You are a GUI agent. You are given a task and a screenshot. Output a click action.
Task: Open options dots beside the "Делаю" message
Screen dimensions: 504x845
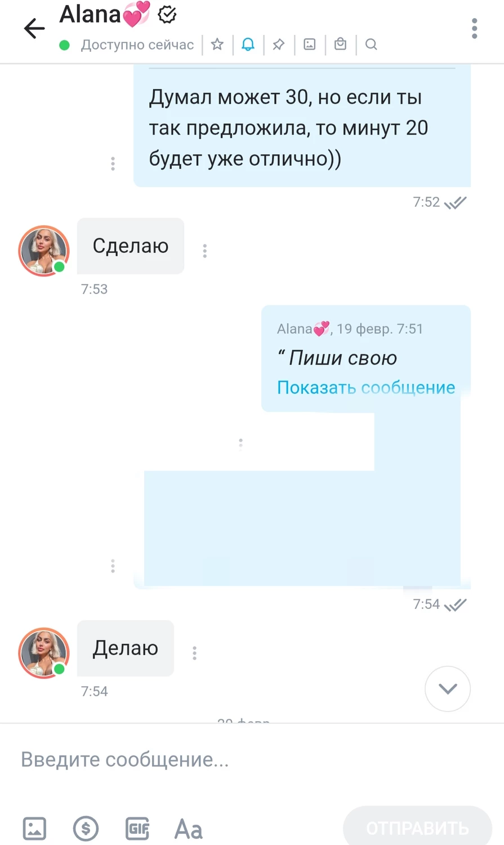coord(195,653)
